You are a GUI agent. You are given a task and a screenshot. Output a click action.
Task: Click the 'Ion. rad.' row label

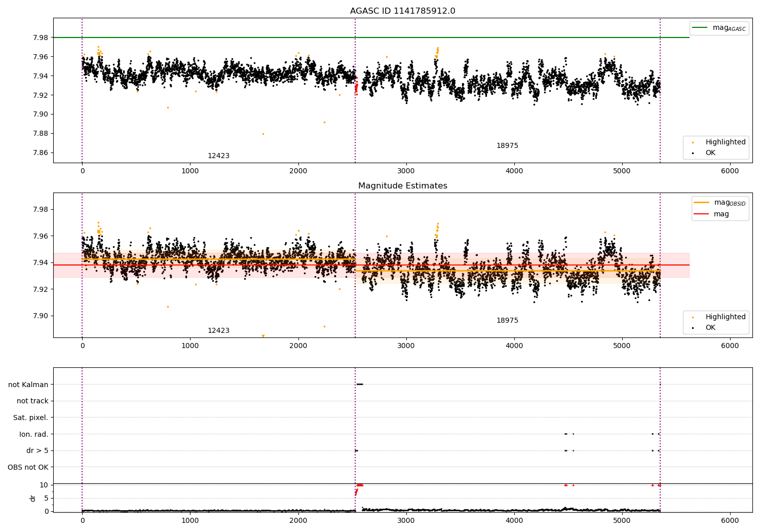click(34, 434)
